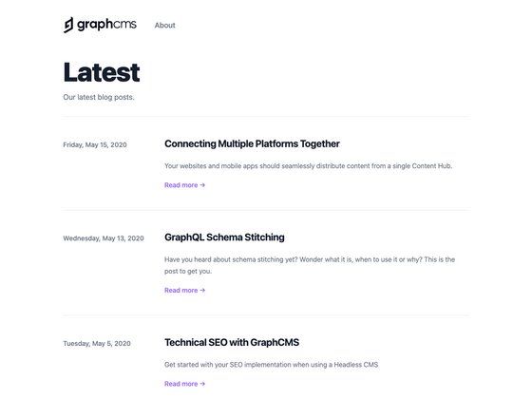Click the graphcms wordmark text

click(x=106, y=25)
